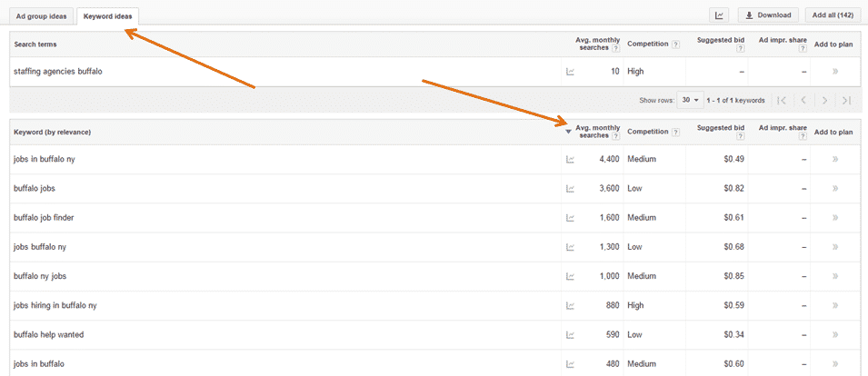Add buffalo help wanted to plan
868x376 pixels.
pos(834,334)
